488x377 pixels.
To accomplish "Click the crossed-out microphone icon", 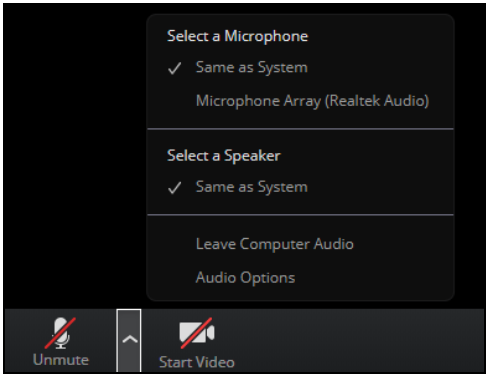I will [x=61, y=333].
